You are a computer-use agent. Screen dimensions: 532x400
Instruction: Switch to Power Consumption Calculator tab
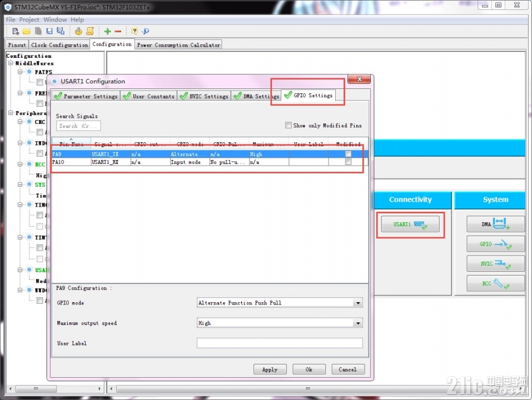pyautogui.click(x=178, y=45)
